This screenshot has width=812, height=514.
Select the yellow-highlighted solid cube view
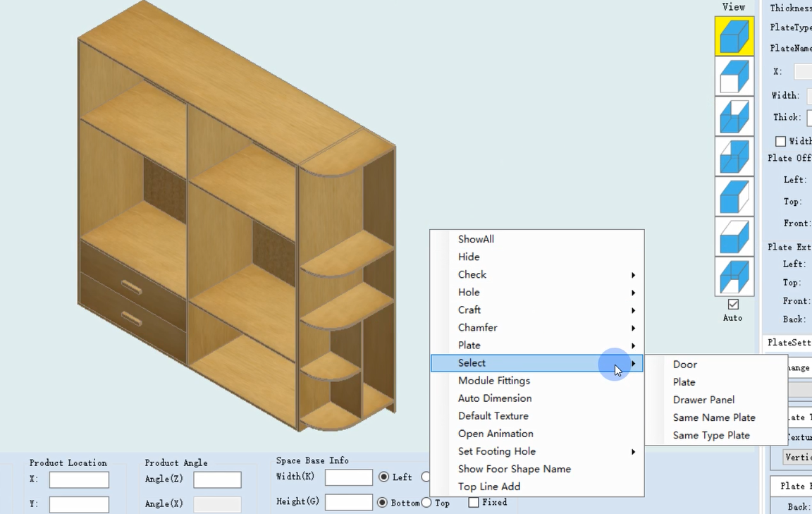(734, 36)
